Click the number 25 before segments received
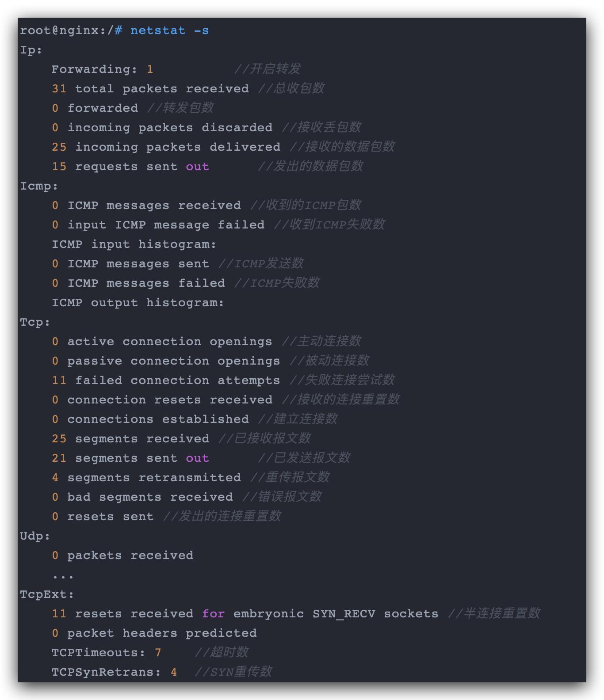 tap(59, 439)
